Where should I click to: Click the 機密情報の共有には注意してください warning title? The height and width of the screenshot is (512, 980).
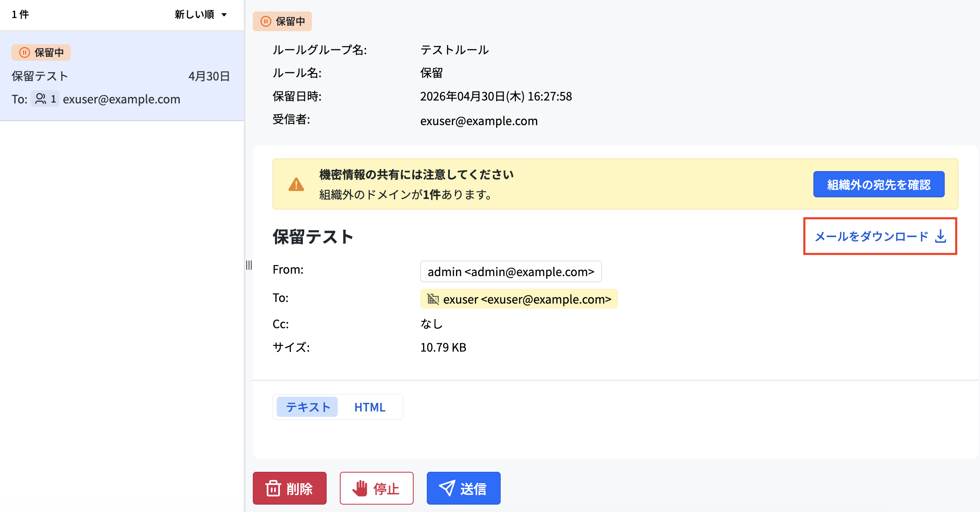416,175
